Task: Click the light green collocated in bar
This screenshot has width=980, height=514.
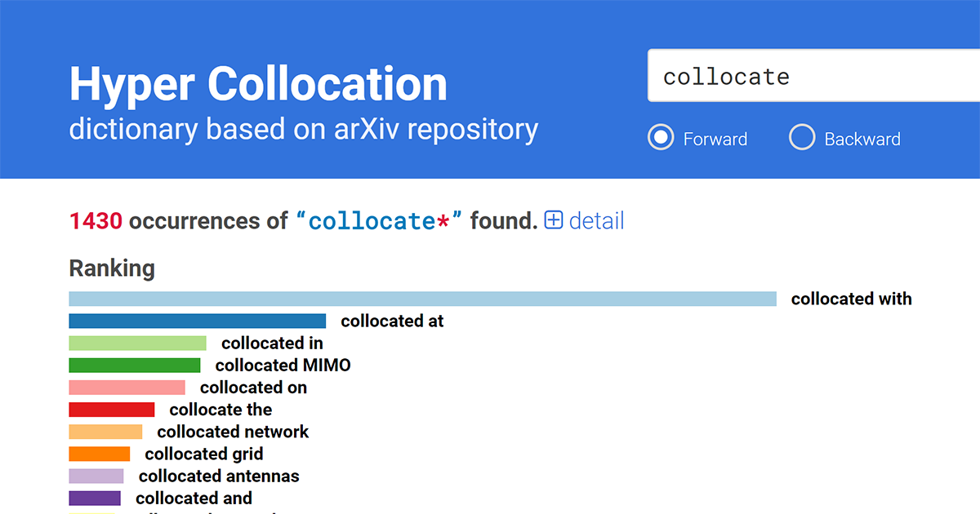Action: click(x=137, y=343)
